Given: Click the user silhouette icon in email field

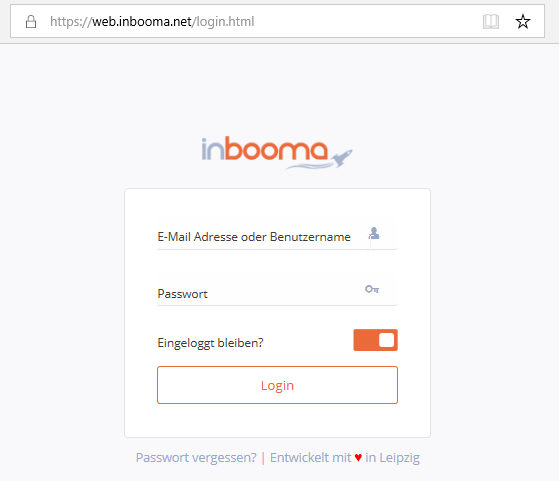Looking at the screenshot, I should 374,234.
